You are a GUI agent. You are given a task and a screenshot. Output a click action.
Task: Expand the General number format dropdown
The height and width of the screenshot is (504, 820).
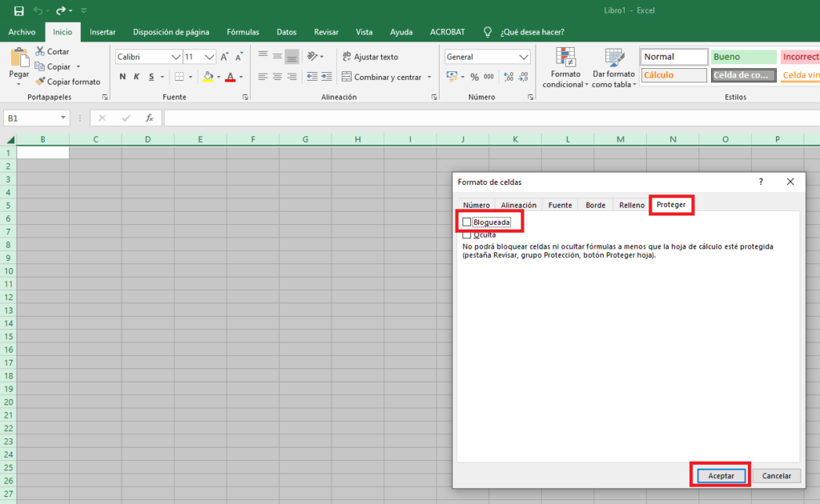tap(524, 57)
